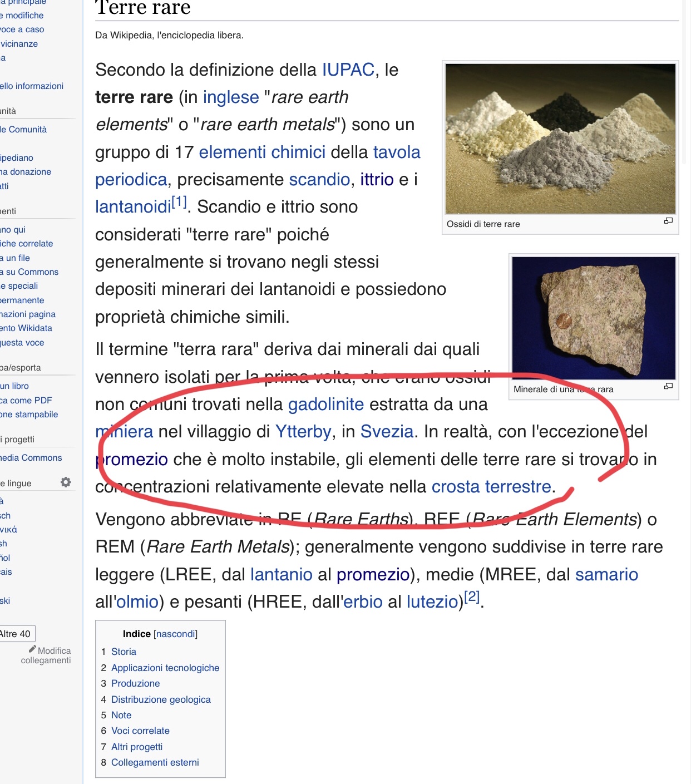Open the samario element link
The width and height of the screenshot is (691, 784).
click(x=606, y=574)
